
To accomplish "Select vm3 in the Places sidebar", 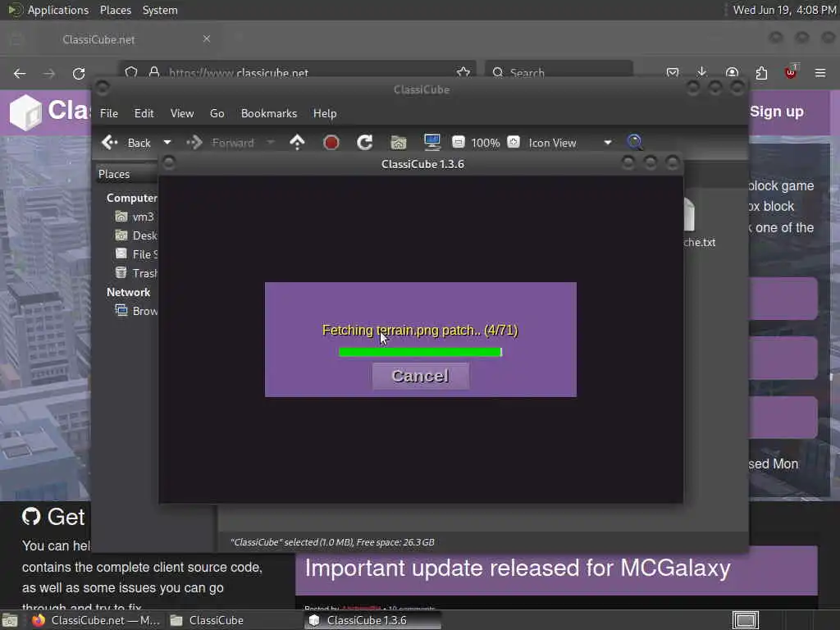I will (x=136, y=217).
